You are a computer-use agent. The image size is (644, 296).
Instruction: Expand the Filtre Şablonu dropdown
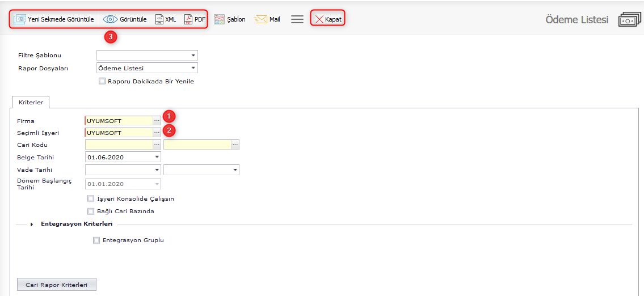point(193,56)
